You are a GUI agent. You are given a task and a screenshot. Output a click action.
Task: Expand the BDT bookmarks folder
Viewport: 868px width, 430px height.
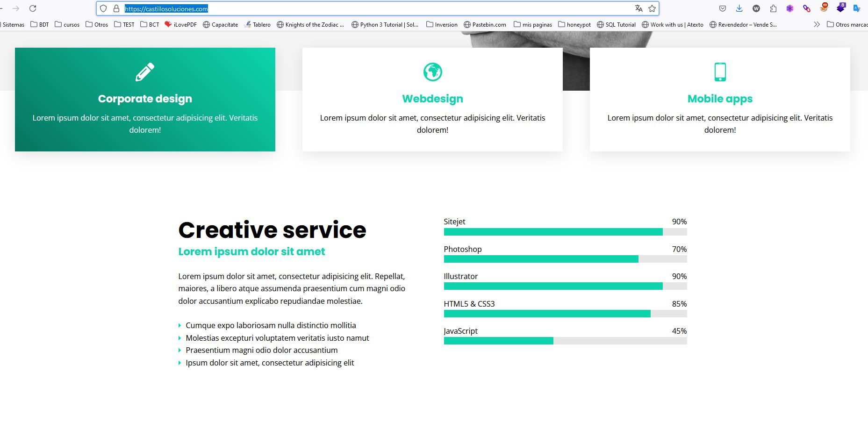[x=40, y=24]
